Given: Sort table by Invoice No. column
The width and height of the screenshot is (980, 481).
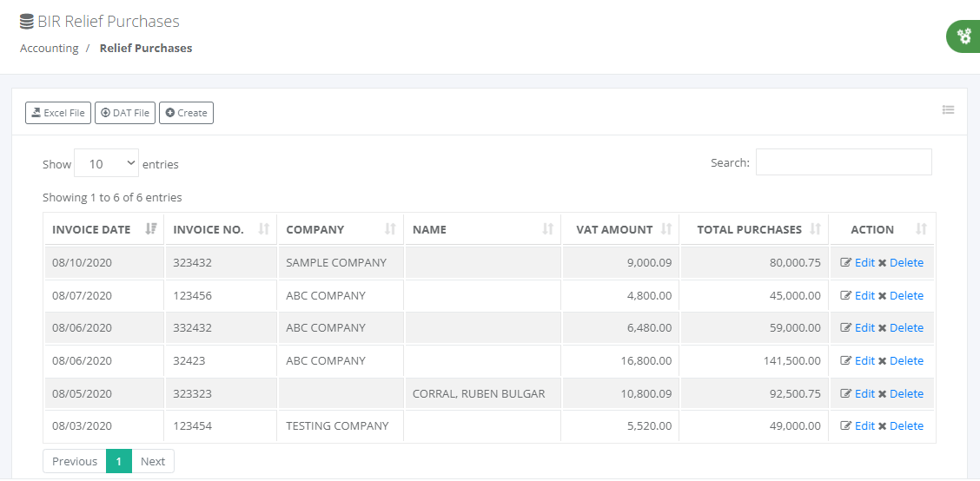Looking at the screenshot, I should pyautogui.click(x=221, y=230).
